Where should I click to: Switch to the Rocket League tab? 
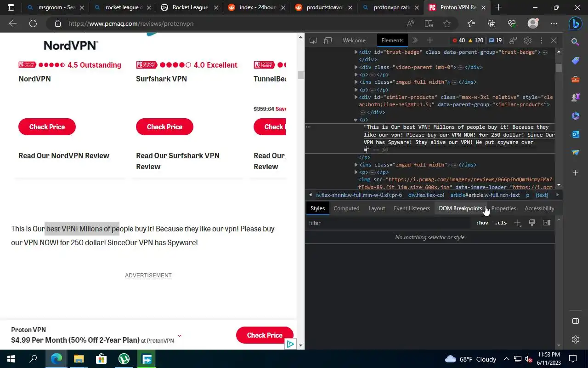coord(190,7)
